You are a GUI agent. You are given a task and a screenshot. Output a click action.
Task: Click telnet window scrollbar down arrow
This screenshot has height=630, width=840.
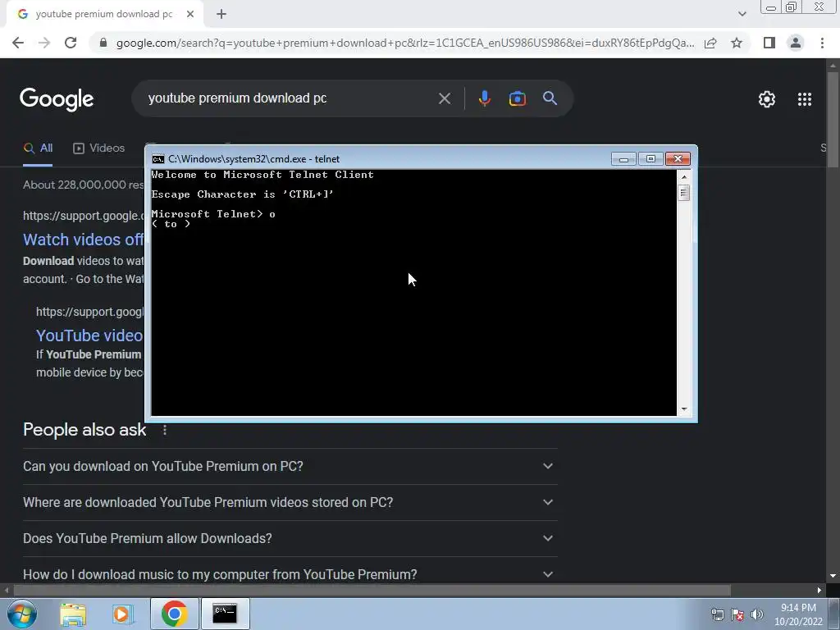(x=683, y=409)
